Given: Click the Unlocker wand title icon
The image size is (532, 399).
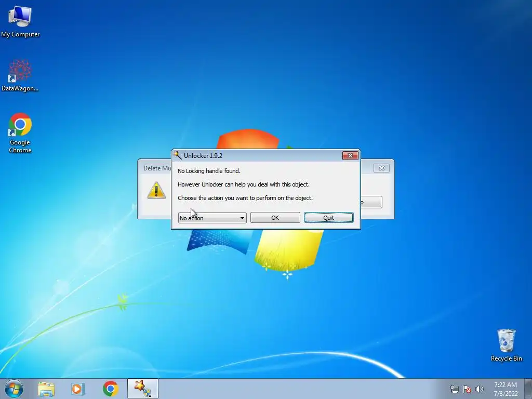Looking at the screenshot, I should coord(178,155).
